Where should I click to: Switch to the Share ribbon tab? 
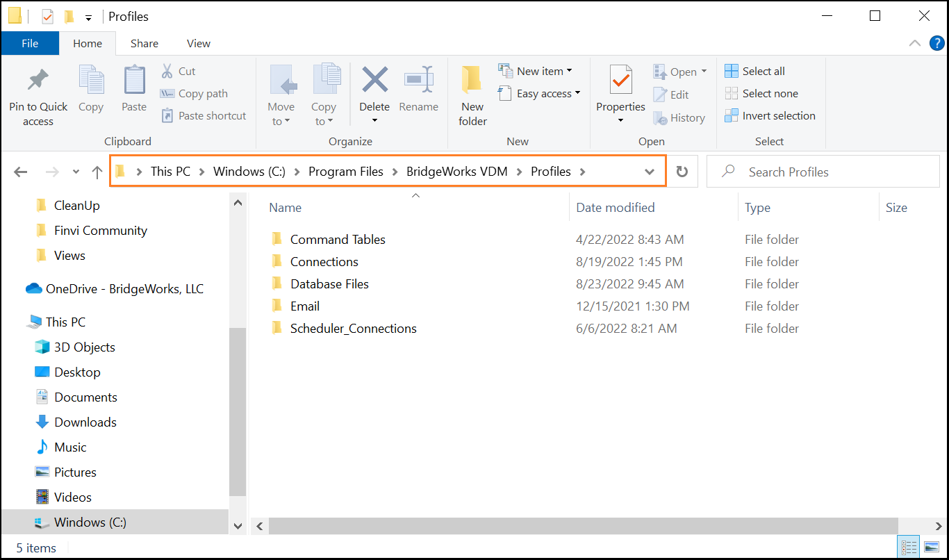click(145, 43)
